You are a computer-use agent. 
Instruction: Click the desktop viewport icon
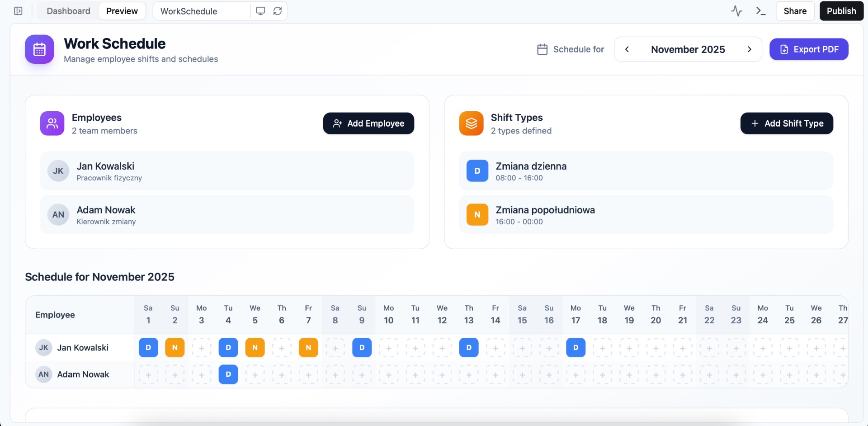[260, 11]
